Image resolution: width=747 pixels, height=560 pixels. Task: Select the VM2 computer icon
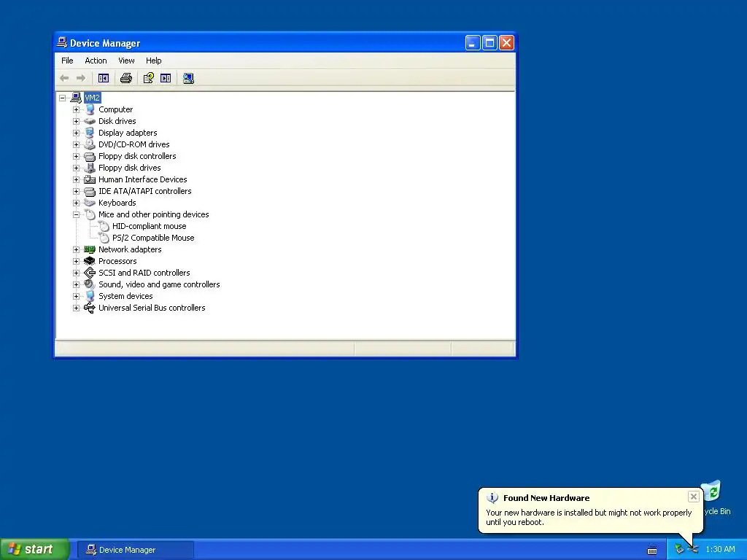(x=76, y=98)
